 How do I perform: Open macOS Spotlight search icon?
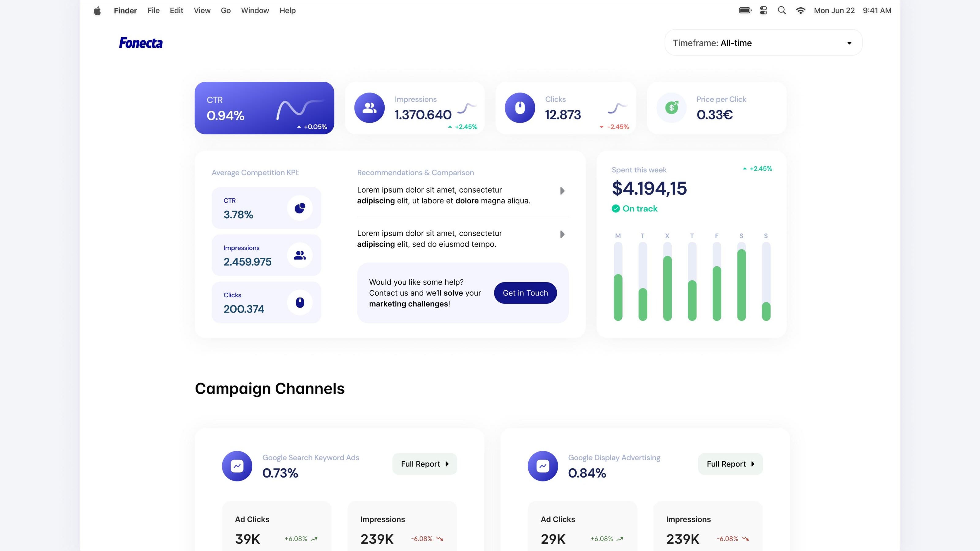pos(782,11)
